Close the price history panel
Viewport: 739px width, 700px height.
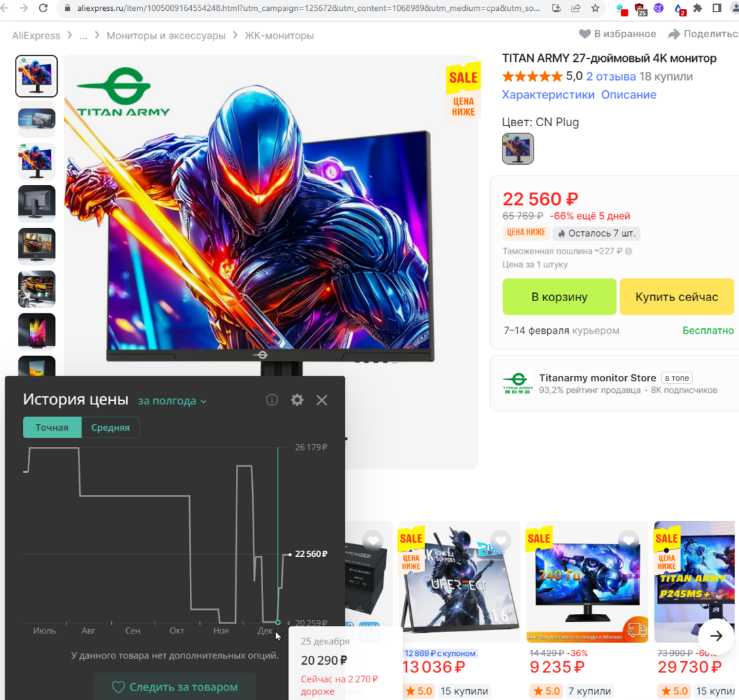coord(321,400)
